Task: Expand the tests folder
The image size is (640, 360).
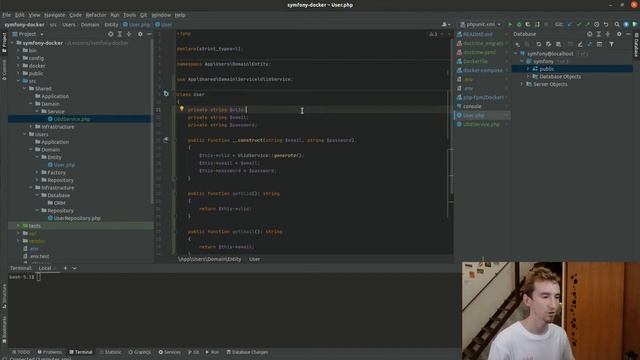Action: [x=18, y=226]
